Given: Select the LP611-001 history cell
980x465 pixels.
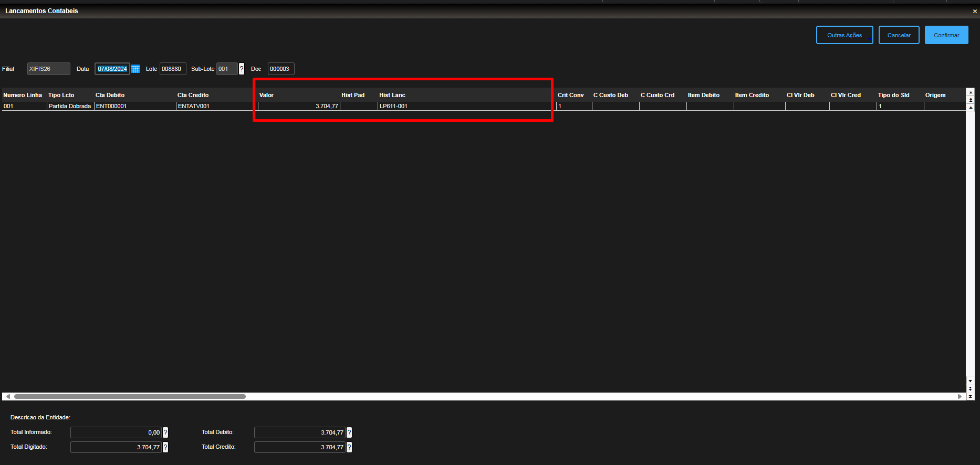Looking at the screenshot, I should pyautogui.click(x=467, y=106).
